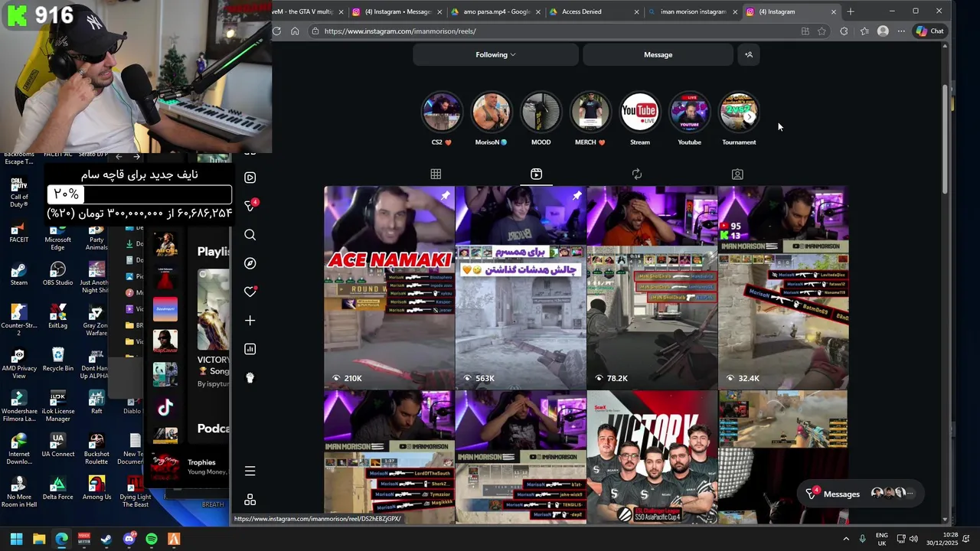Image resolution: width=980 pixels, height=551 pixels.
Task: Open split screen icon in address bar
Action: tap(805, 31)
